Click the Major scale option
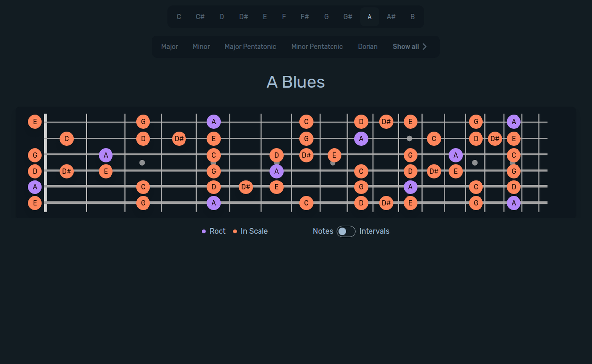Image resolution: width=592 pixels, height=364 pixels. pos(170,46)
